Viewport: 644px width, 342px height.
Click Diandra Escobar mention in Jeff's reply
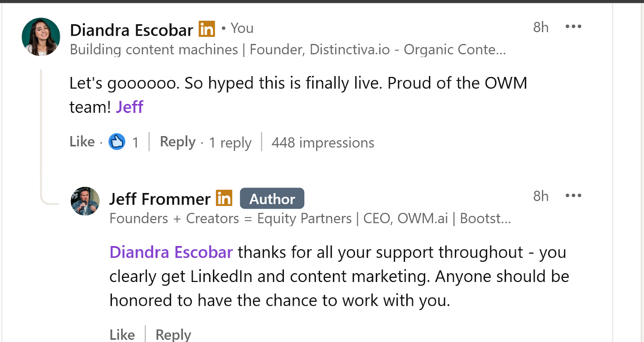coord(171,252)
